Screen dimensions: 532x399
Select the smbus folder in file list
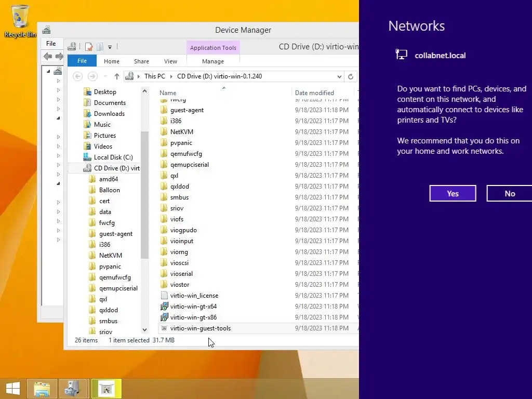pos(179,197)
